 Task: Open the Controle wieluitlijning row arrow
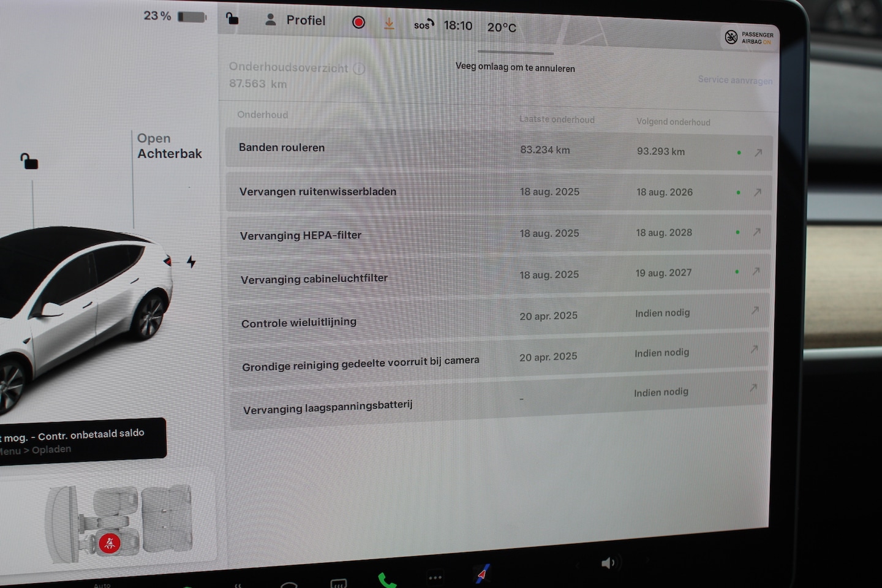[x=755, y=311]
